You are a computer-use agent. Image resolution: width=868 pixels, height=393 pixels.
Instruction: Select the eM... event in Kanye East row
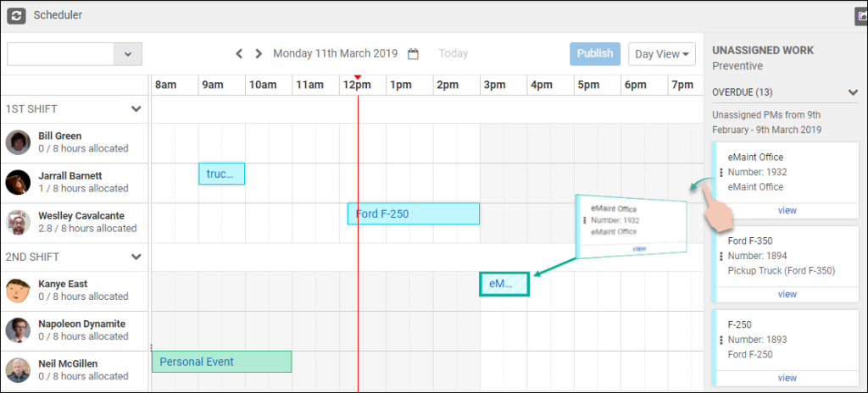tap(504, 284)
